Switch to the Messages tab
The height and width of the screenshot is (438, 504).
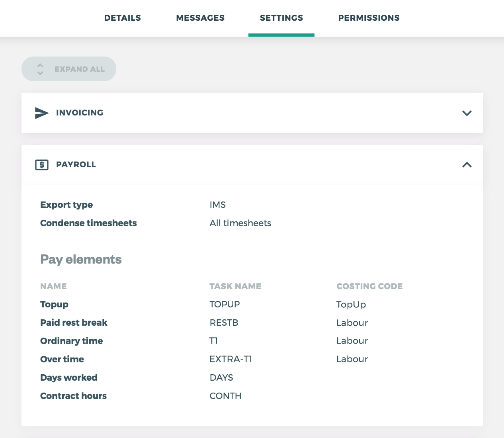pyautogui.click(x=200, y=18)
